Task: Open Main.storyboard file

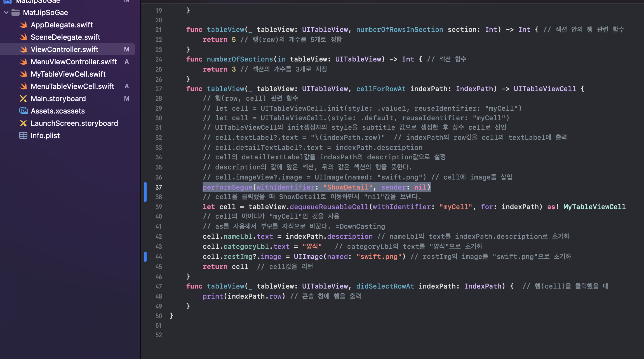Action: [x=58, y=99]
